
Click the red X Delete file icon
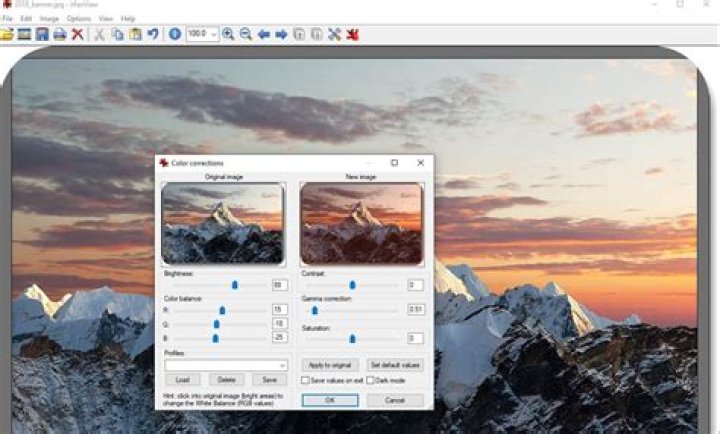click(77, 34)
